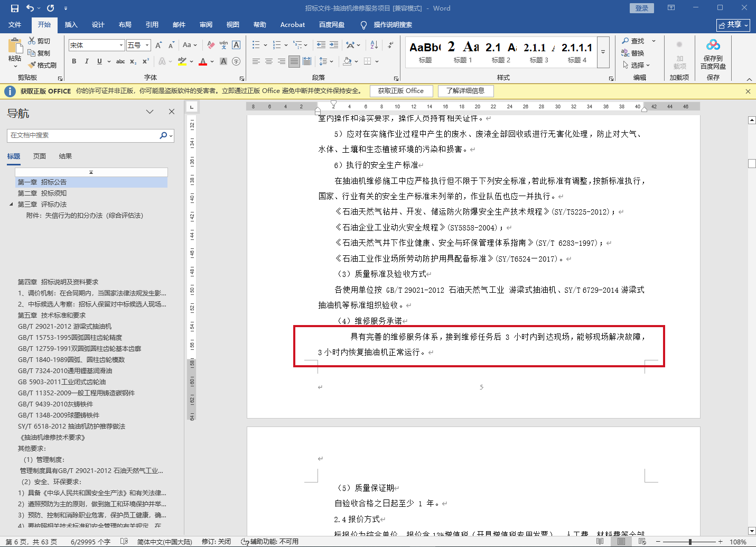Click the 获取正版 Office button

click(x=400, y=91)
